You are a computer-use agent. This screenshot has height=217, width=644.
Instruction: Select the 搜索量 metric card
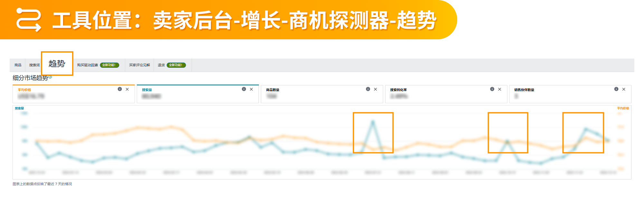click(198, 94)
